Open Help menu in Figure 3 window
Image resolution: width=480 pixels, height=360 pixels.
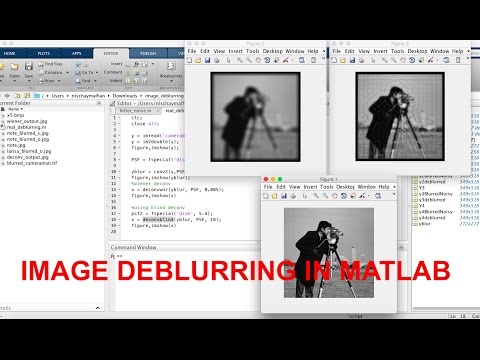click(457, 51)
